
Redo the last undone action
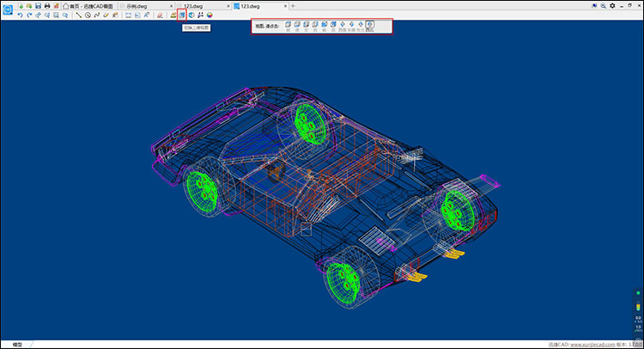pyautogui.click(x=29, y=15)
